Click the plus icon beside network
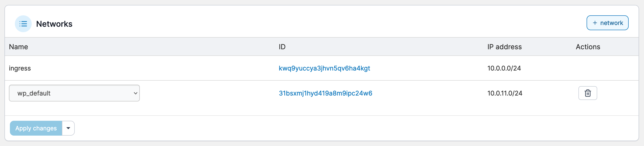Image resolution: width=644 pixels, height=146 pixels. pyautogui.click(x=595, y=23)
